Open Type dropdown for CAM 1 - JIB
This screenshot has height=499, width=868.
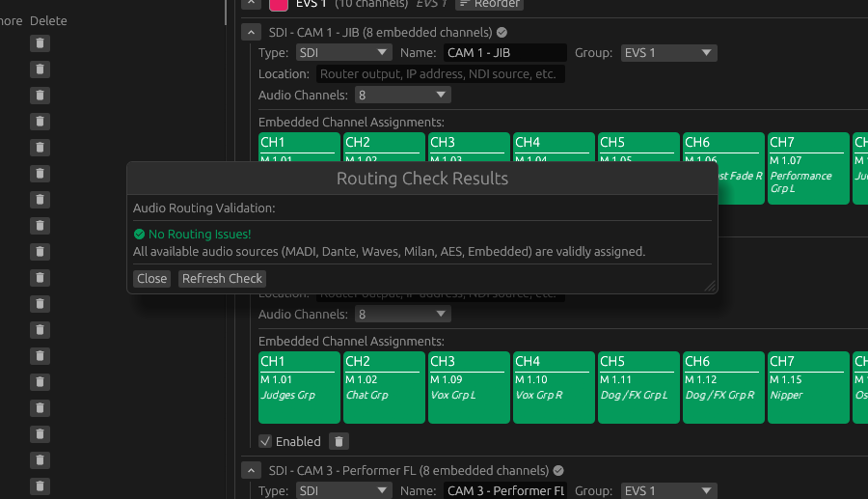click(x=343, y=53)
